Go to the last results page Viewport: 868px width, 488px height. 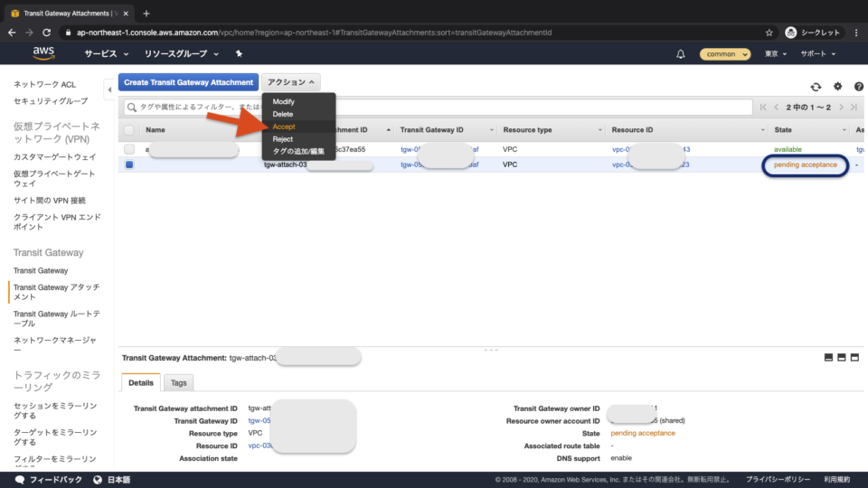point(854,108)
